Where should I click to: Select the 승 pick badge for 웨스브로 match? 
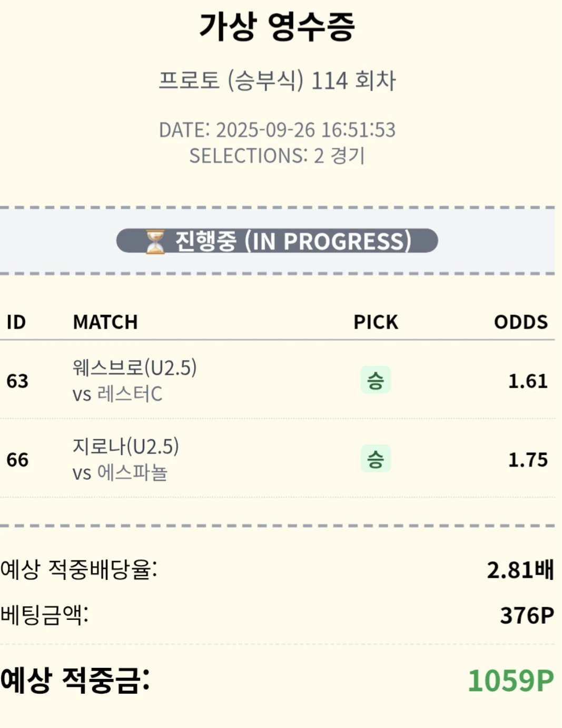point(375,380)
